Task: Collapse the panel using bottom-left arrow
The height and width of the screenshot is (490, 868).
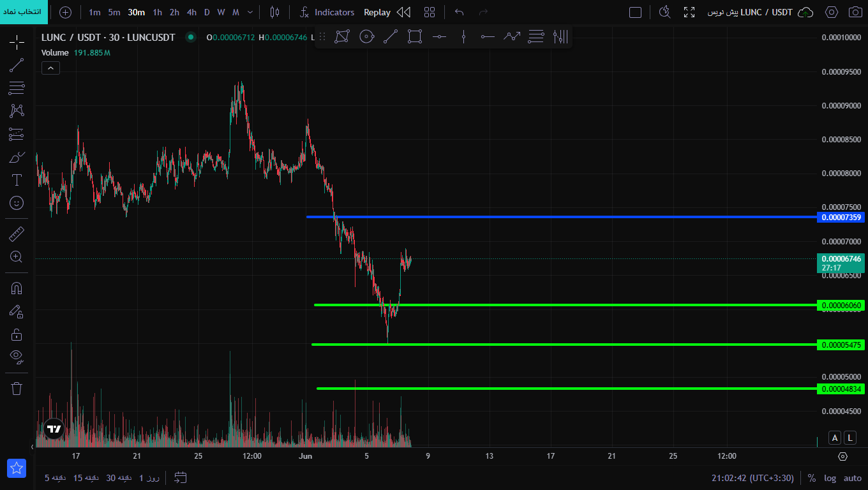Action: 33,447
